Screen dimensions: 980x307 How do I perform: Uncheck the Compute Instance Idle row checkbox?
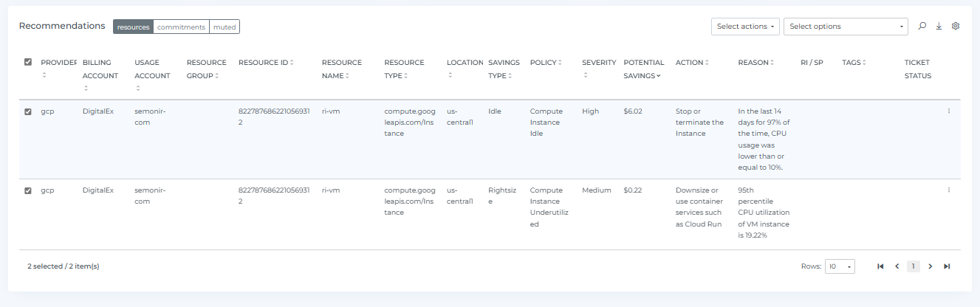[x=28, y=112]
